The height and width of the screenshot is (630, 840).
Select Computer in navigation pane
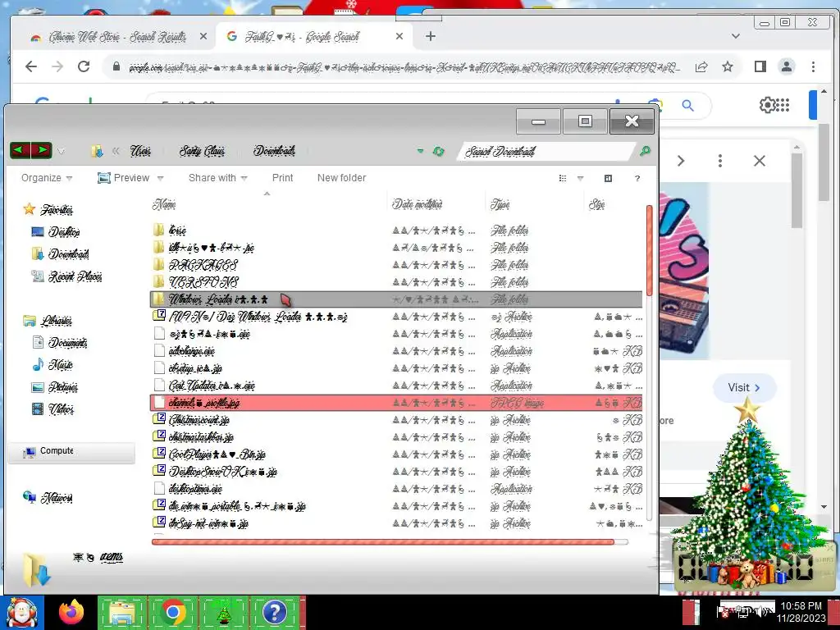[x=72, y=452]
